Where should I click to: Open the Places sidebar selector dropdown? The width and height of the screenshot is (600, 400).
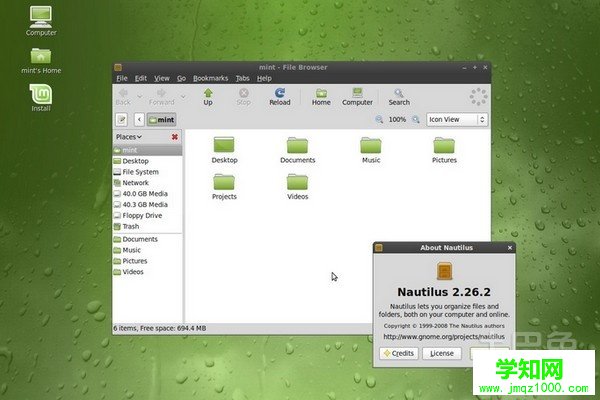[129, 137]
